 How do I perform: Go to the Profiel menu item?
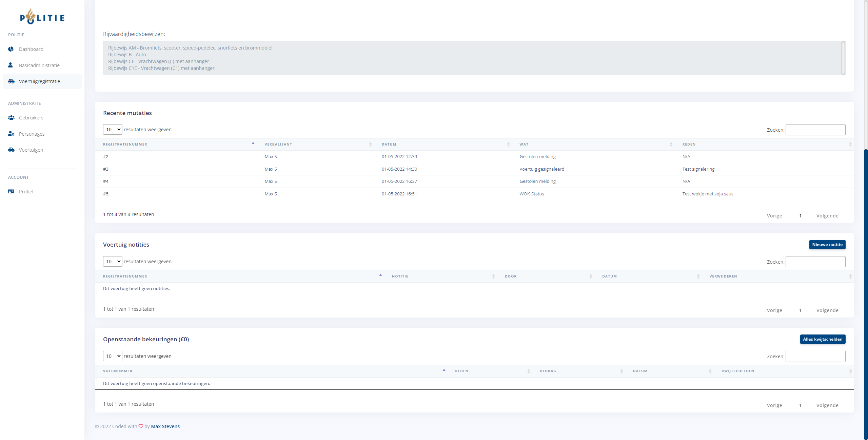click(26, 192)
